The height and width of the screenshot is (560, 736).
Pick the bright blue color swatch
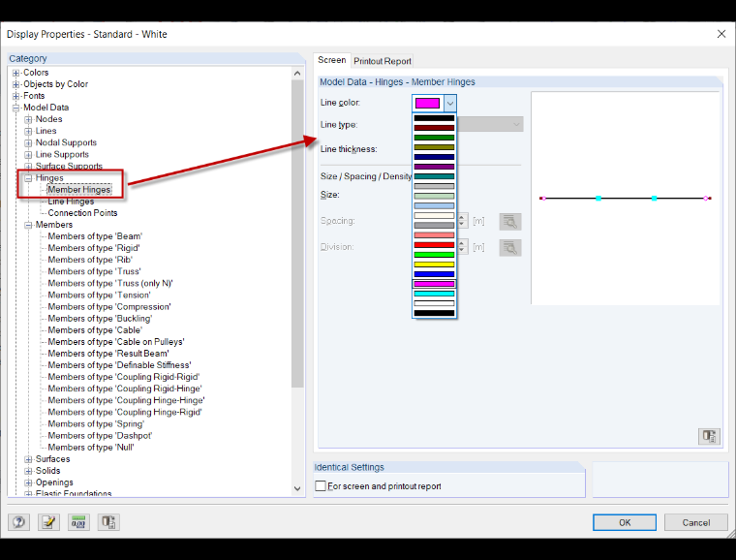click(434, 274)
